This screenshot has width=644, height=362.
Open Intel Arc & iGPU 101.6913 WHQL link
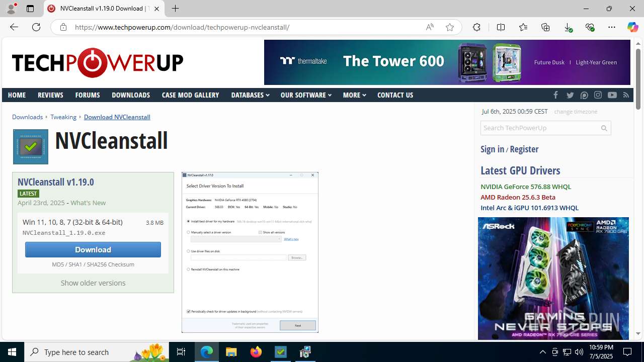coord(529,208)
